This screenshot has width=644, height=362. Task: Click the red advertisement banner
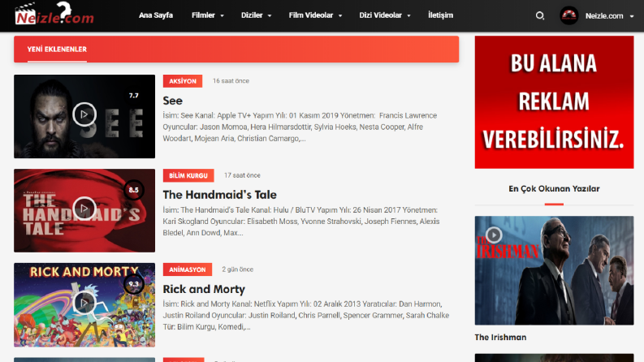[x=554, y=102]
